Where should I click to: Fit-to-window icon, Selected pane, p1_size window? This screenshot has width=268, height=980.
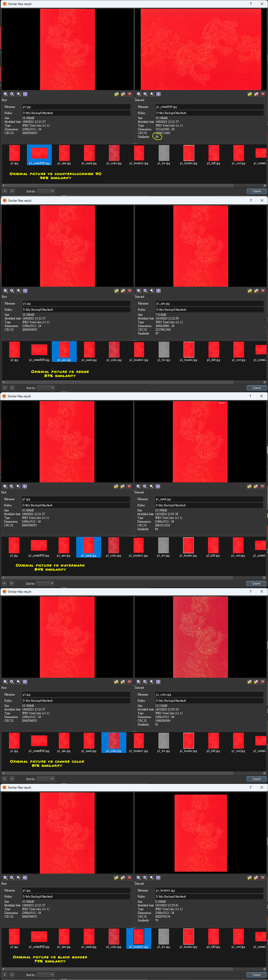pyautogui.click(x=158, y=291)
